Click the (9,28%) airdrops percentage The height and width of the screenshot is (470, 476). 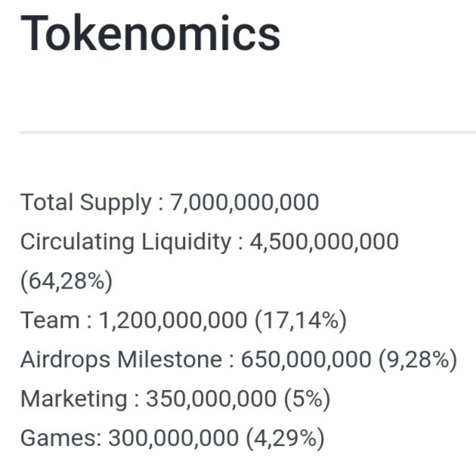[418, 360]
